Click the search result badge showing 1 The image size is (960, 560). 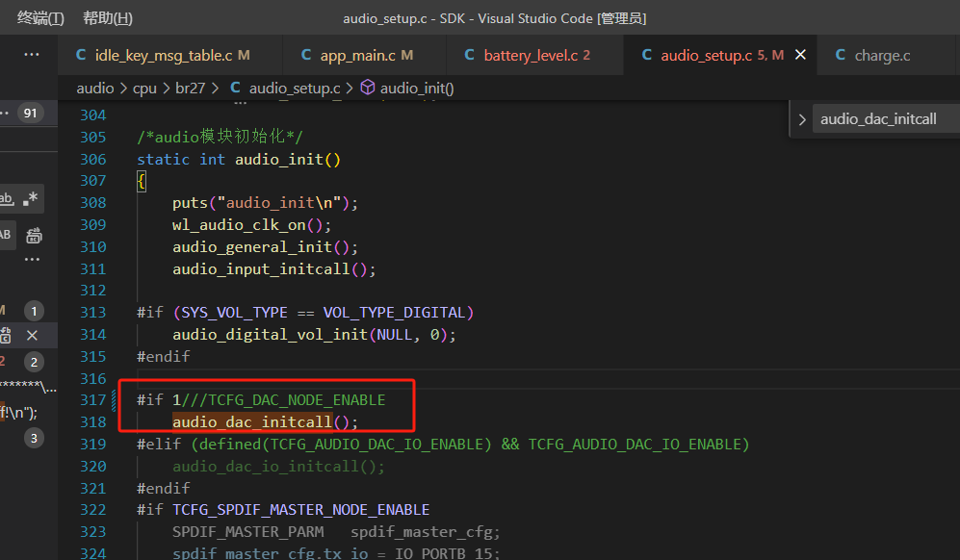tap(34, 312)
